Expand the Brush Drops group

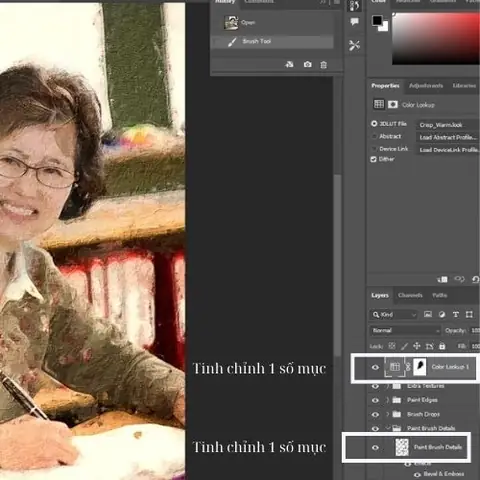[x=388, y=414]
